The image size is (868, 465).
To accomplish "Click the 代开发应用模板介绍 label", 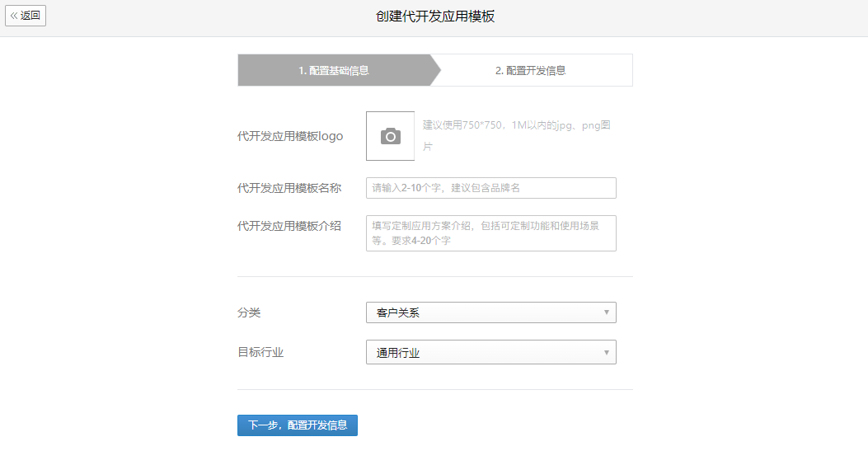I will click(x=289, y=226).
